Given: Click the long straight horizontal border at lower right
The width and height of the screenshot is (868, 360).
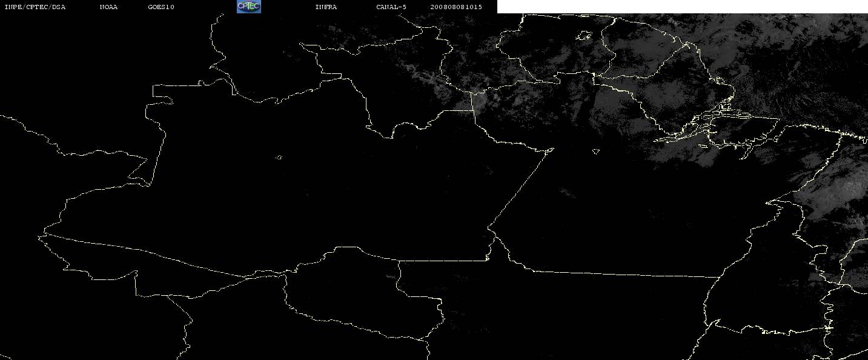Looking at the screenshot, I should (624, 274).
